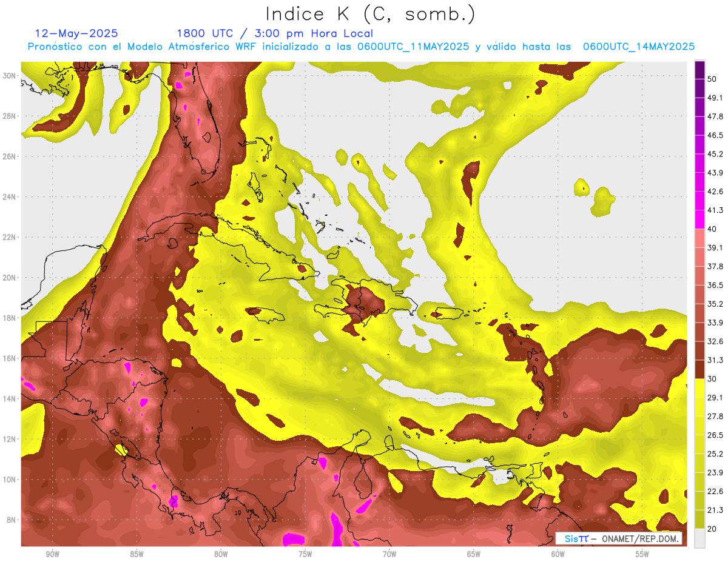Click the "60W" longitude label
The width and height of the screenshot is (728, 562).
(558, 555)
